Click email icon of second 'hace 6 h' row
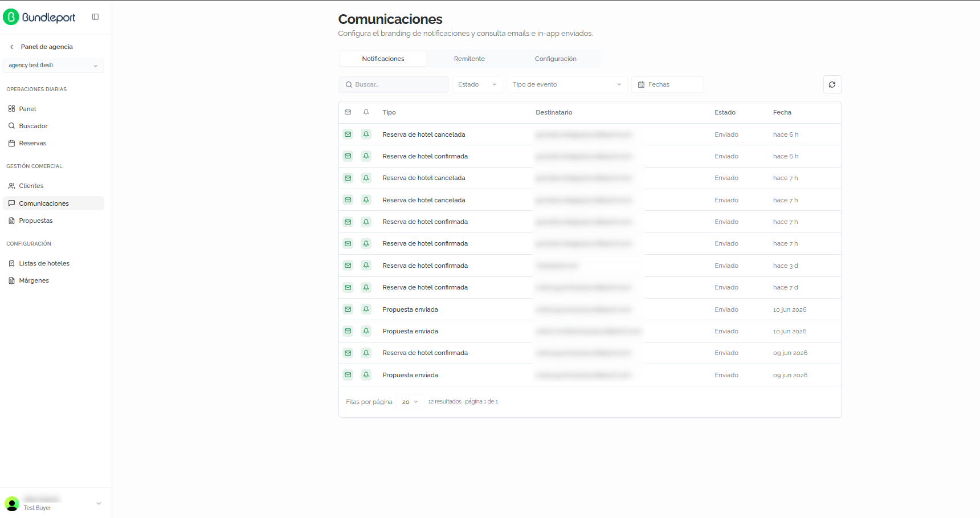 pyautogui.click(x=348, y=156)
